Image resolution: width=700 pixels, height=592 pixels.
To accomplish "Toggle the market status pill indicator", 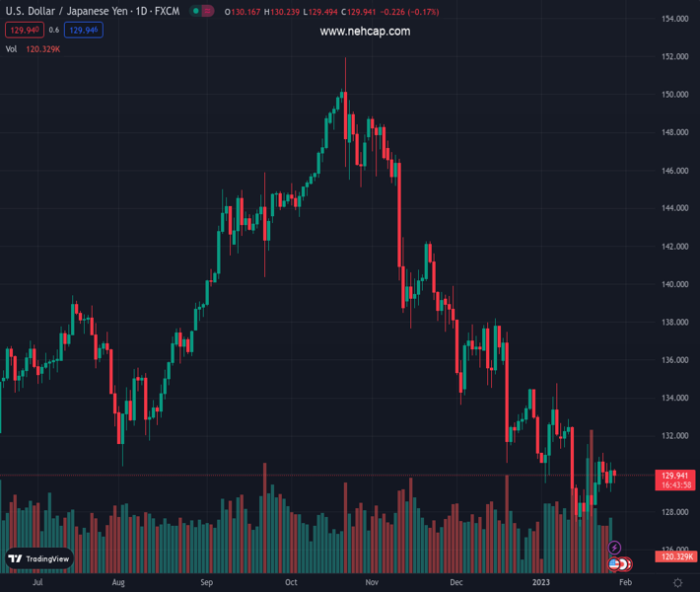I will coord(202,12).
